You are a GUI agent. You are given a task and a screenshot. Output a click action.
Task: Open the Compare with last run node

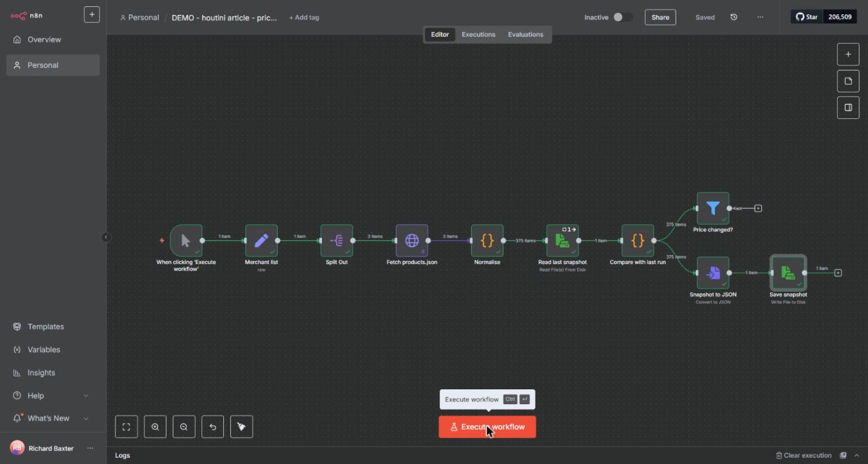tap(638, 241)
